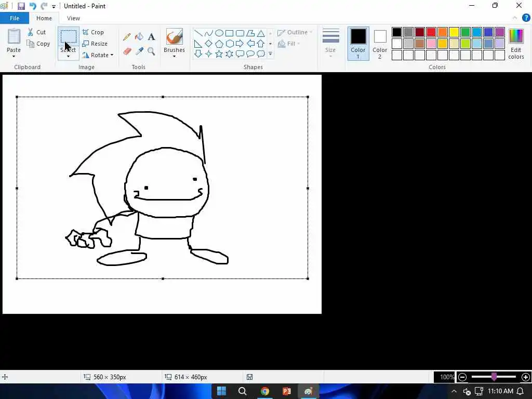Pick the Oval callout shape

pyautogui.click(x=250, y=54)
